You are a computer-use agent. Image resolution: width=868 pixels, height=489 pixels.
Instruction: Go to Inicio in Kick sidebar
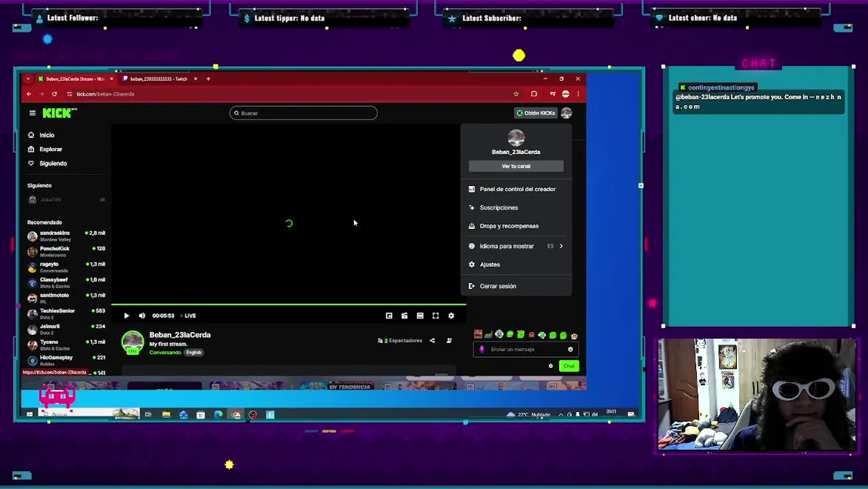coord(41,135)
